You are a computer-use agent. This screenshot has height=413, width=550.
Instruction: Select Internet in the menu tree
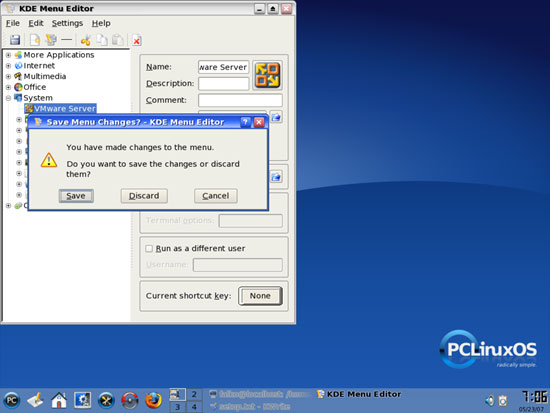(39, 66)
